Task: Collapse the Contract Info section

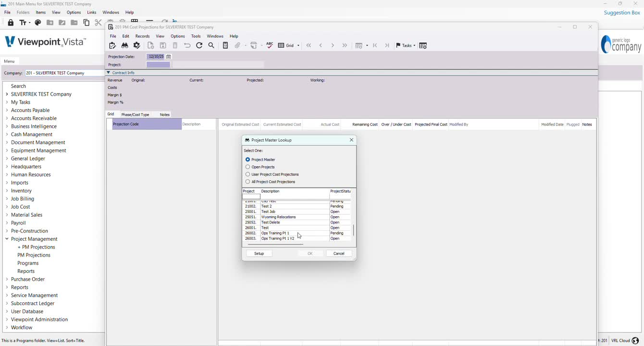Action: click(109, 73)
